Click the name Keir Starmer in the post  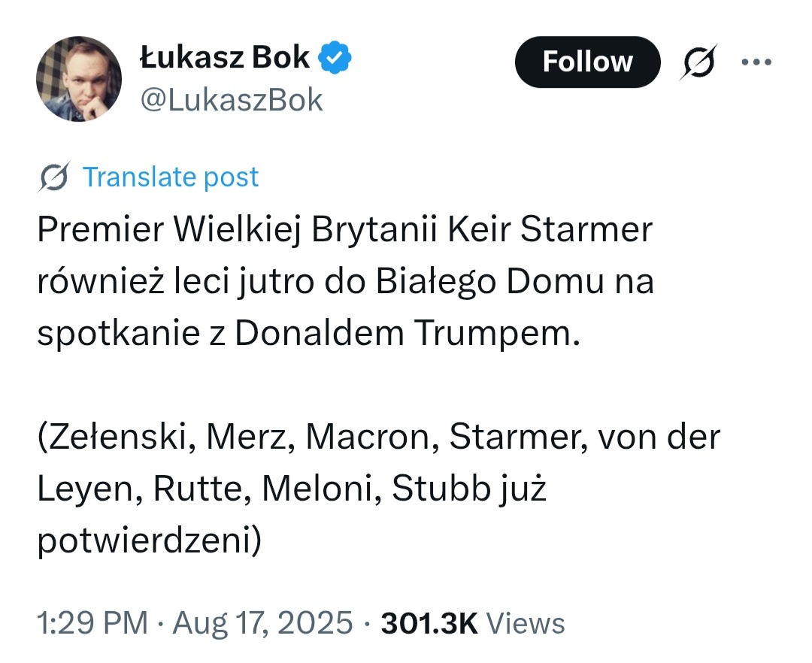tap(550, 231)
